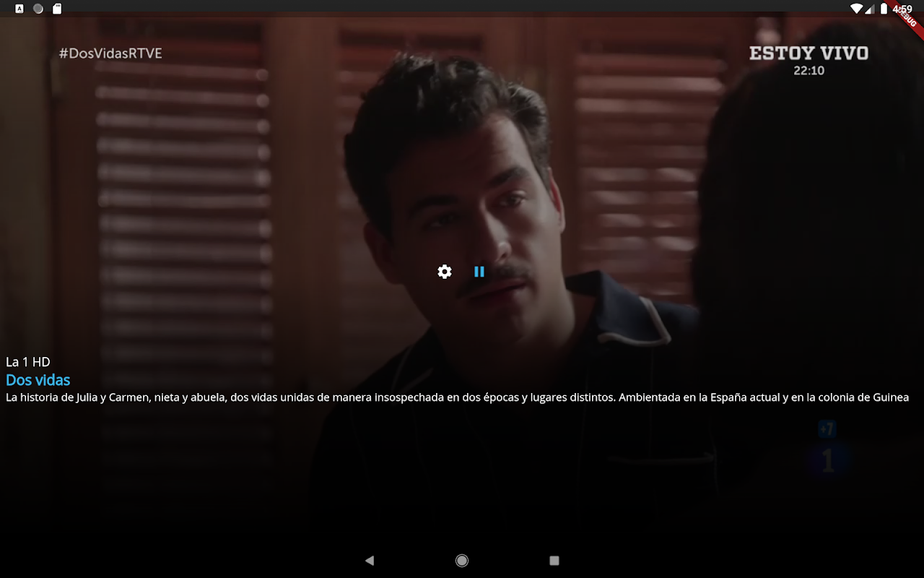Viewport: 924px width, 578px height.
Task: Tap the battery status icon
Action: tap(884, 9)
